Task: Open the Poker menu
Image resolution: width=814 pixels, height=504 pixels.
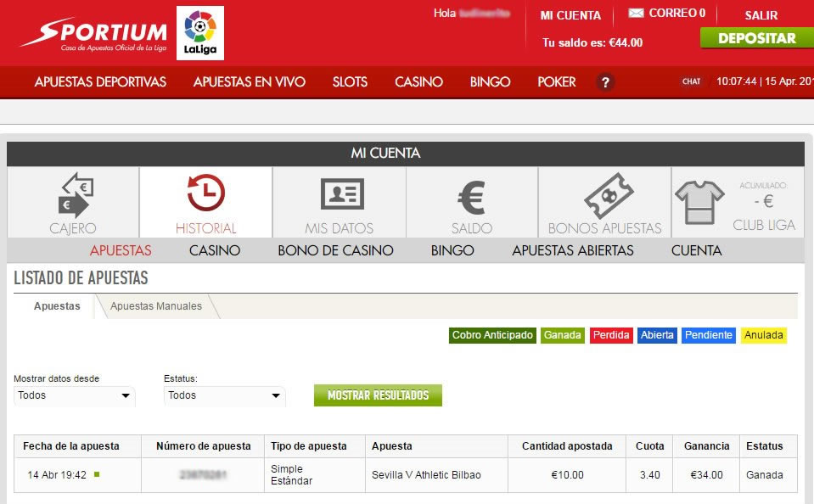Action: (557, 82)
